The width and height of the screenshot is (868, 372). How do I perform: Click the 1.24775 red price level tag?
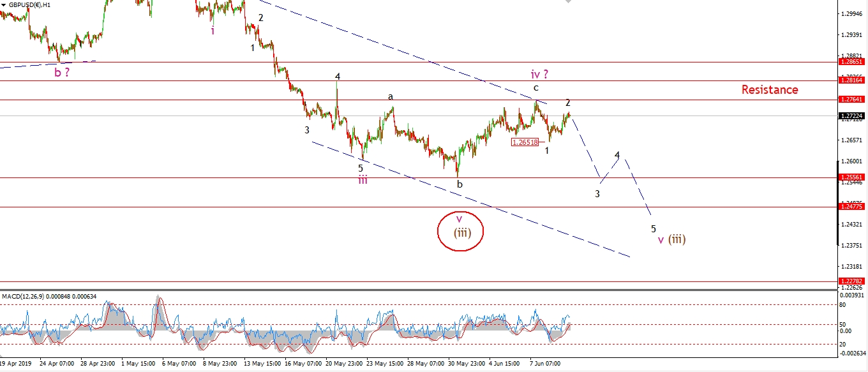(852, 207)
